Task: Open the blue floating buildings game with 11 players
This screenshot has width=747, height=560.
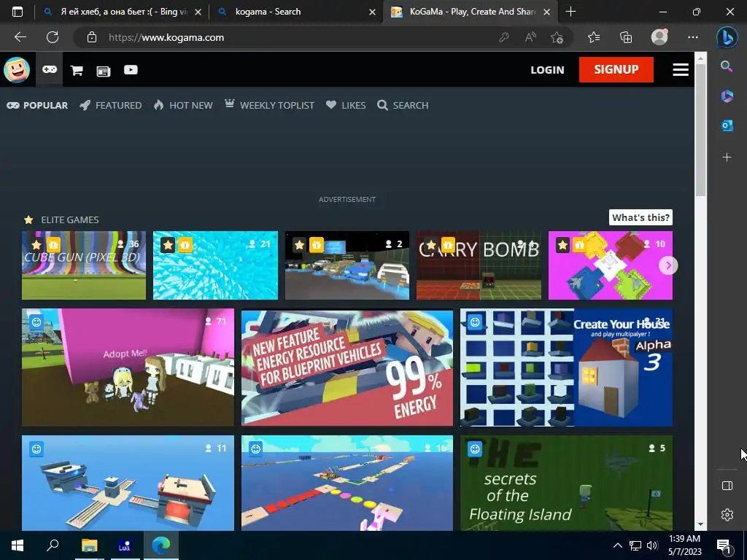Action: pos(128,483)
